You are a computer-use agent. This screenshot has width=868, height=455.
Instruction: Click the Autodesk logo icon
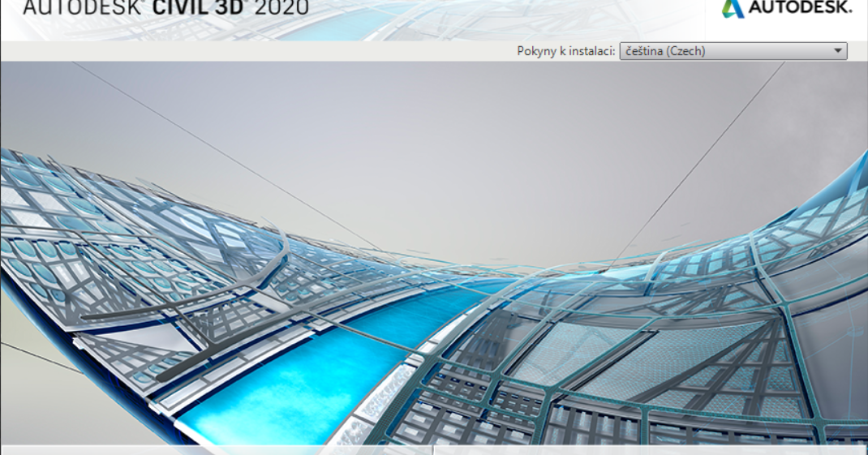[x=733, y=8]
